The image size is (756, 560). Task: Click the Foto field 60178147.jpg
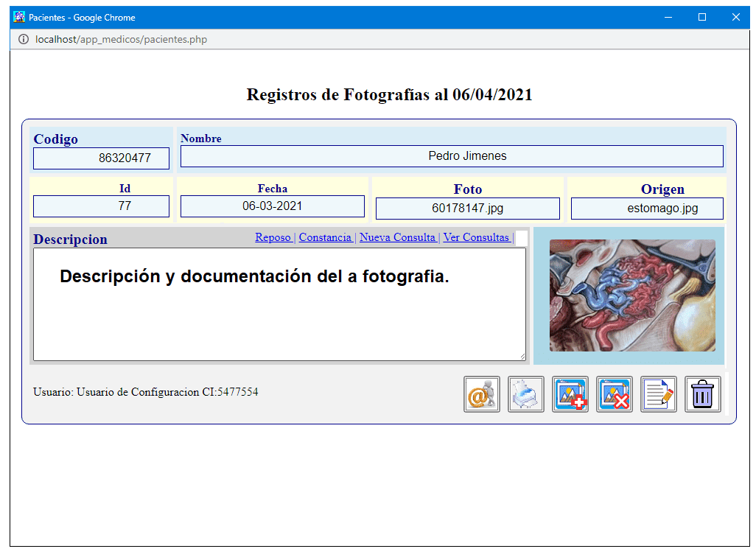pyautogui.click(x=468, y=209)
